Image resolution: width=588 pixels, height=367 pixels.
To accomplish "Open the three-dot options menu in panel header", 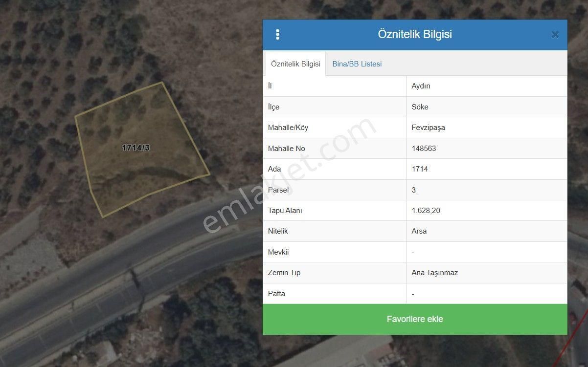I will click(x=277, y=35).
